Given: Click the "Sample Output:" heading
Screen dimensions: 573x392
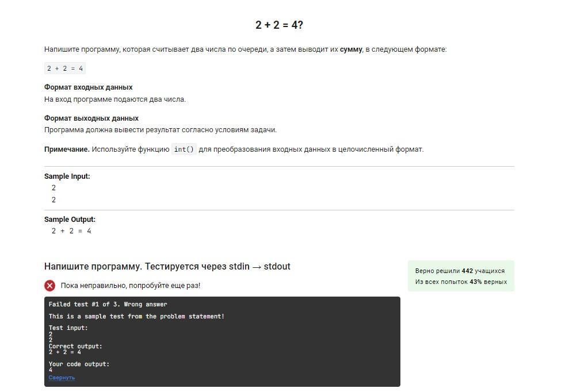Looking at the screenshot, I should pos(70,220).
